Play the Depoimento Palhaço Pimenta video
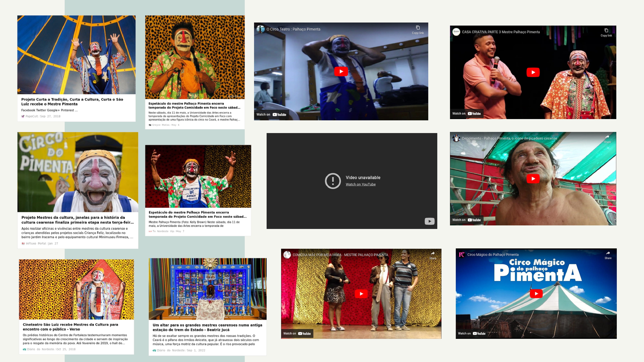644x362 pixels. pos(533,179)
